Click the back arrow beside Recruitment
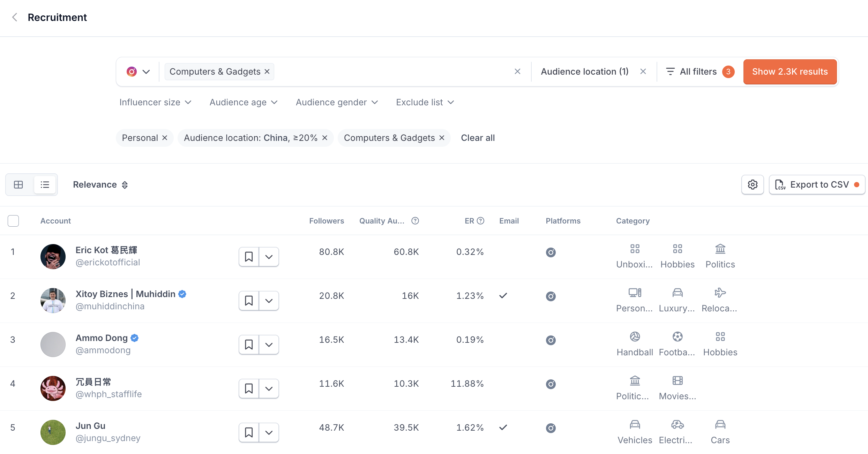Image resolution: width=868 pixels, height=454 pixels. coord(15,17)
